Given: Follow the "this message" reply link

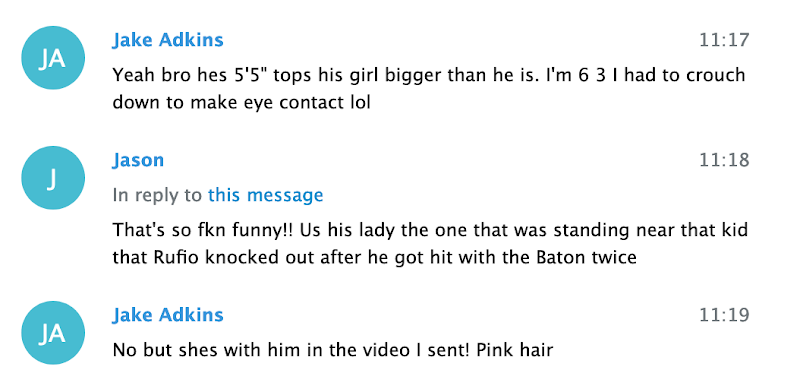Looking at the screenshot, I should [265, 195].
